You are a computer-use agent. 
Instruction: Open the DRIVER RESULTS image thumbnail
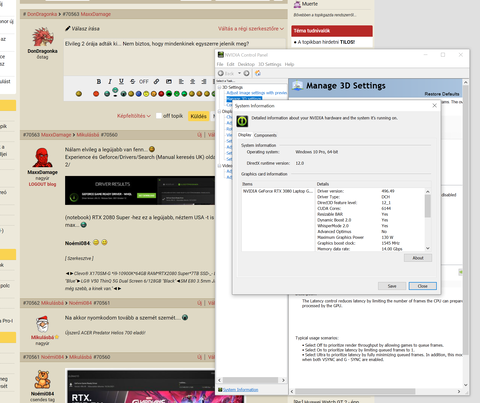click(140, 190)
